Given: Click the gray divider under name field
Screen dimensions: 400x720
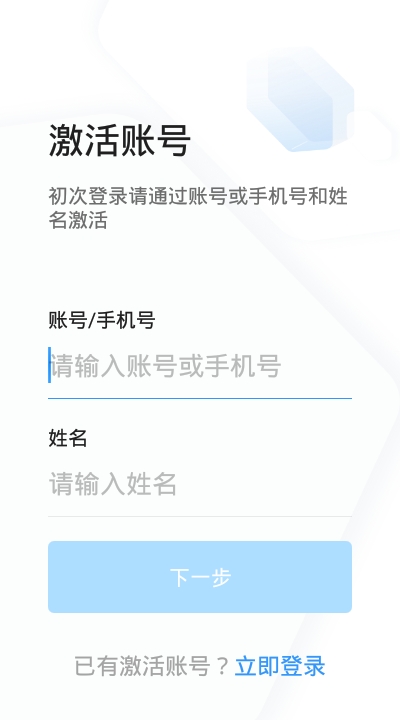Looking at the screenshot, I should click(200, 516).
